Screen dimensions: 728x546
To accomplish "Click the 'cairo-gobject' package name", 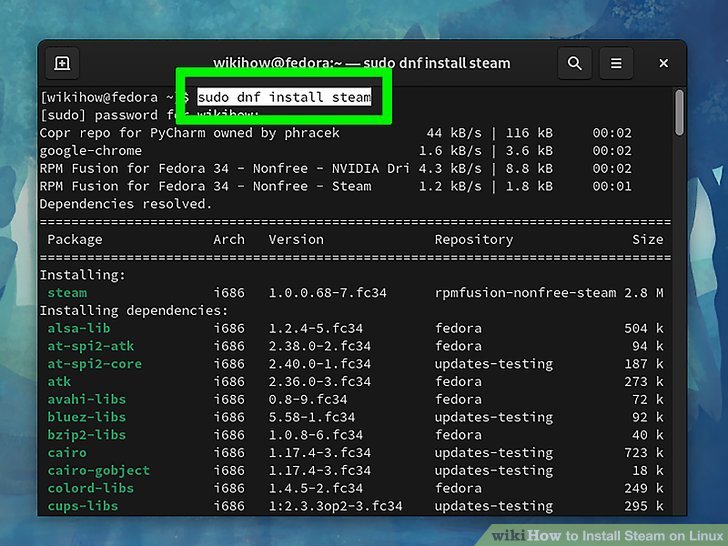I will point(98,471).
